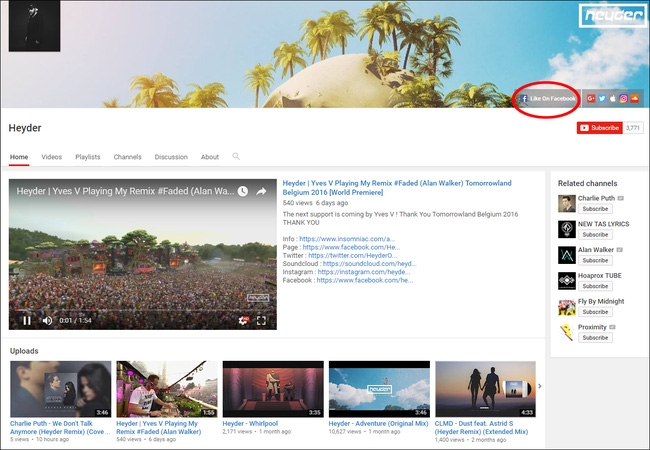Open Yves V Playing My Remix thumbnail
650x450 pixels.
point(167,389)
